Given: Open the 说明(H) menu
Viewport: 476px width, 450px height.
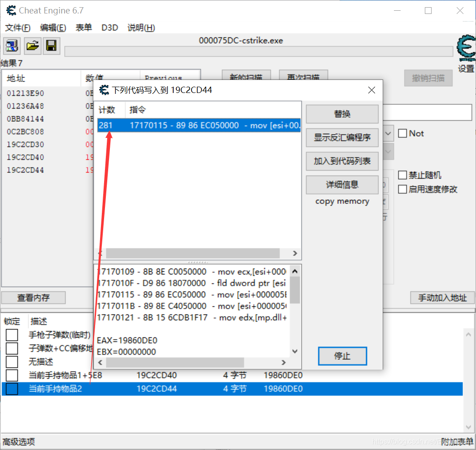Looking at the screenshot, I should [141, 28].
